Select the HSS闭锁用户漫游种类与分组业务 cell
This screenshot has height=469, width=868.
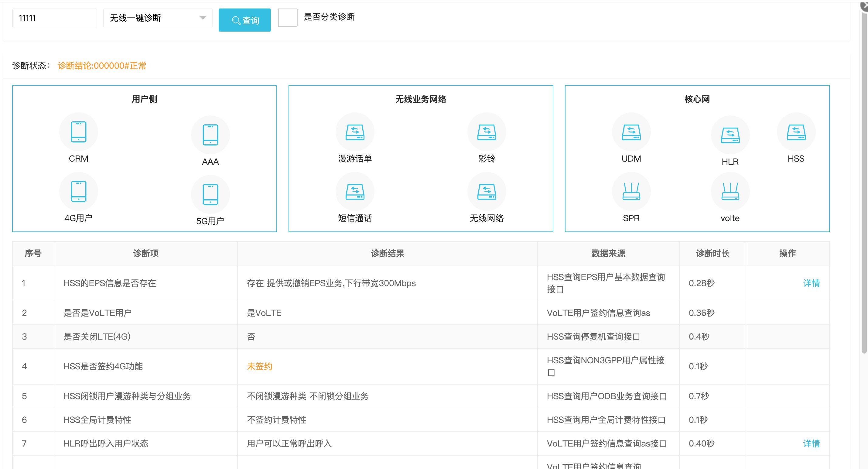pyautogui.click(x=145, y=396)
